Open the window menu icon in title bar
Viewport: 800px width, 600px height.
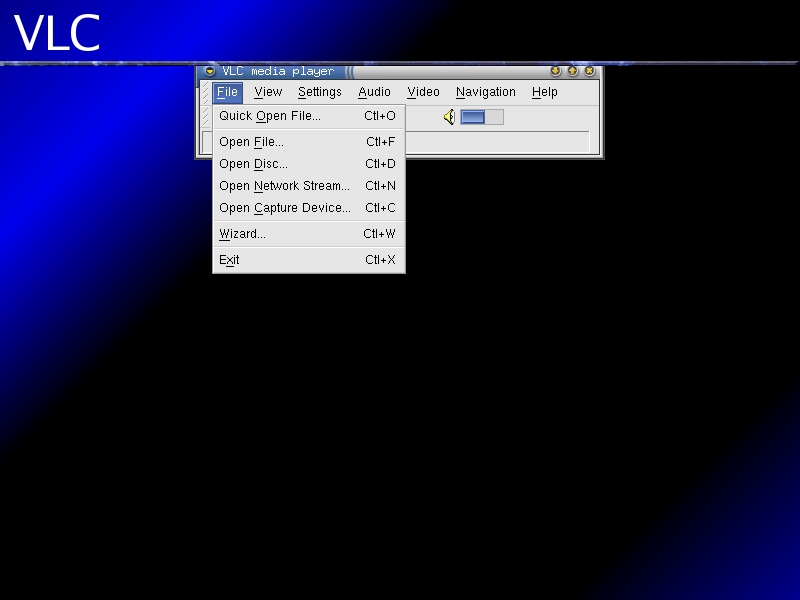tap(210, 71)
